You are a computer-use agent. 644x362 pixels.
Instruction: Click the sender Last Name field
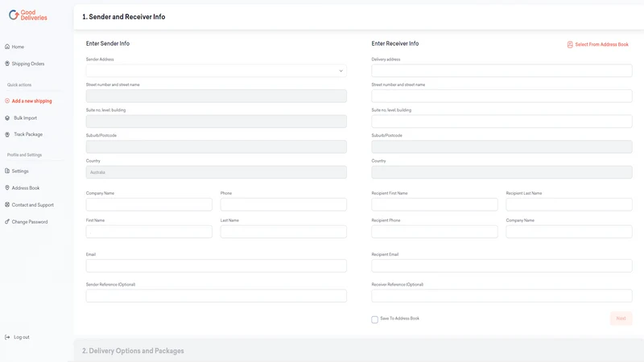click(283, 232)
